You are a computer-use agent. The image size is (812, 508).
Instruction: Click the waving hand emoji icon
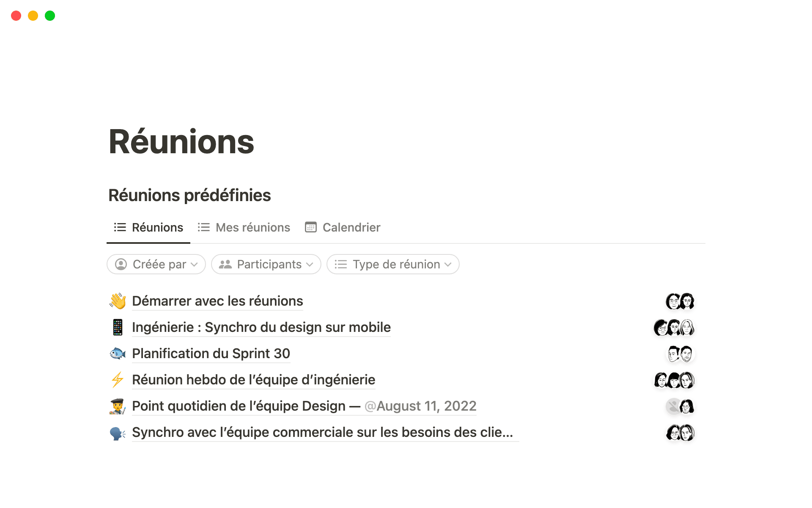(118, 301)
